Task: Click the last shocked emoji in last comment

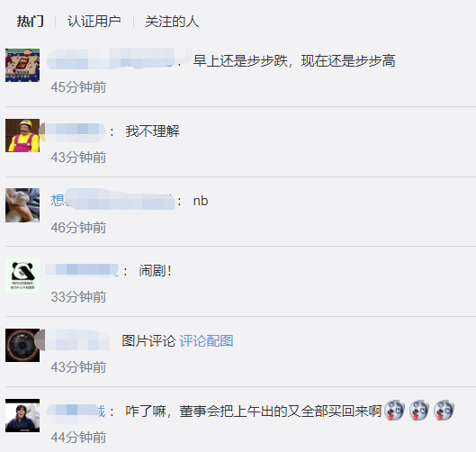Action: 445,411
